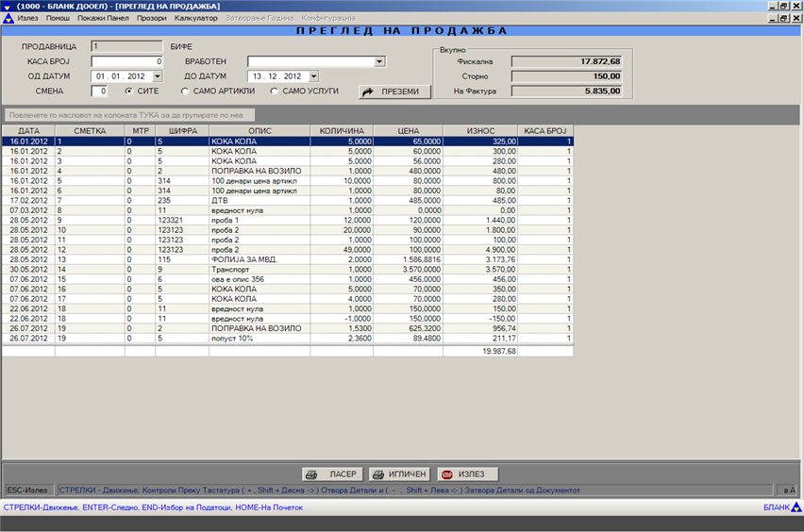Select the ФОЛИЈА ЗА МВД. table row
The width and height of the screenshot is (804, 532).
(259, 258)
